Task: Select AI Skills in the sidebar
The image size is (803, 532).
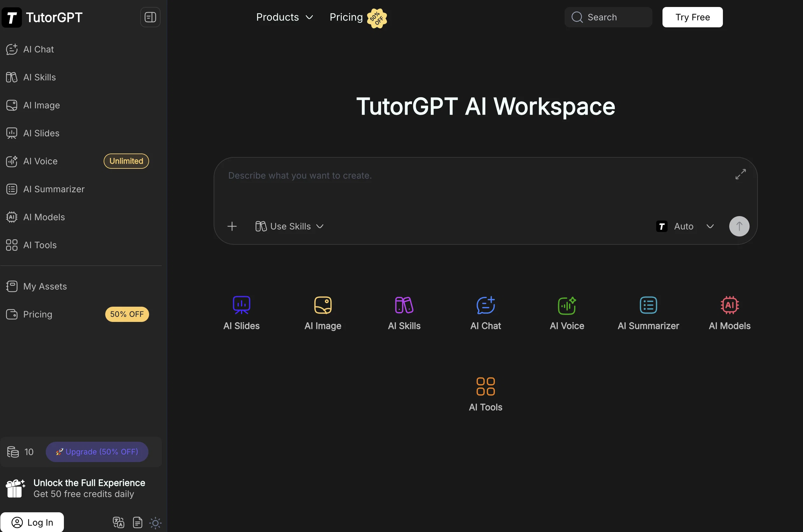Action: click(x=81, y=77)
